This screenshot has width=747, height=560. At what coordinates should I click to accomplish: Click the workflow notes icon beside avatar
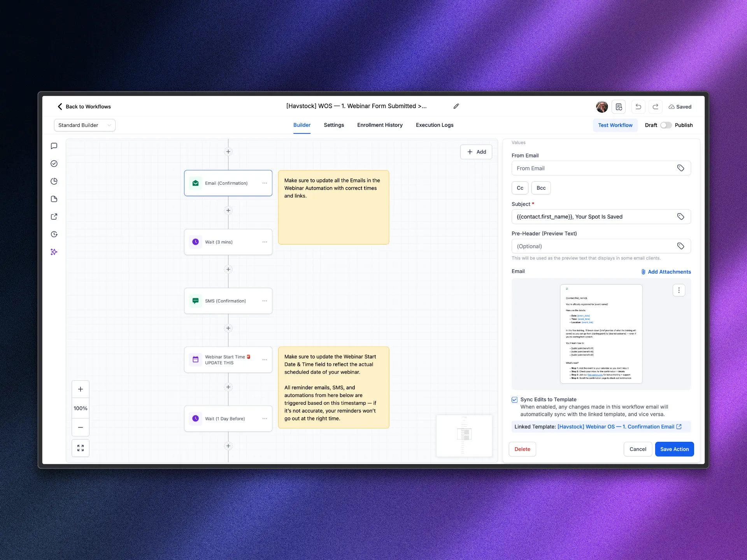click(x=619, y=107)
